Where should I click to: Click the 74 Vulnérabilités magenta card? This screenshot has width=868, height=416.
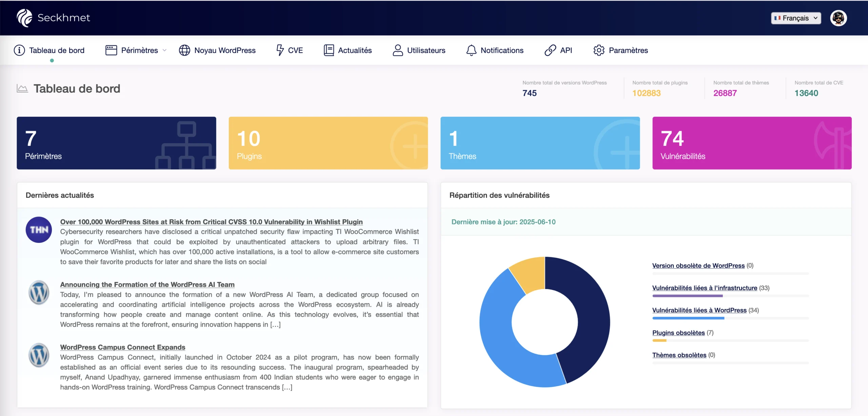tap(752, 143)
